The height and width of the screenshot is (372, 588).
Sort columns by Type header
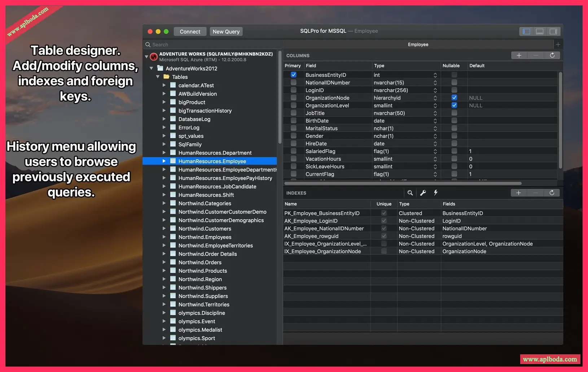(406, 66)
